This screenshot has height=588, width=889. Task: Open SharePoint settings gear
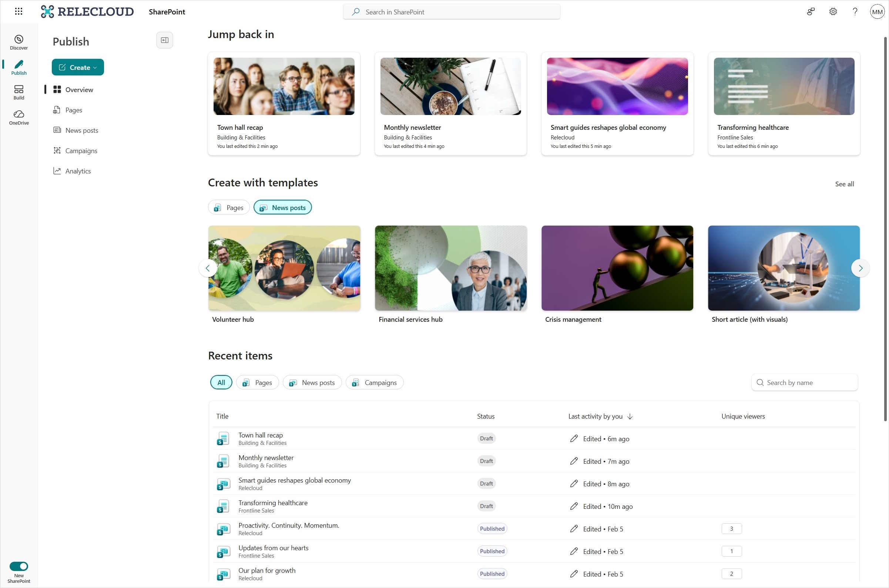click(x=833, y=11)
